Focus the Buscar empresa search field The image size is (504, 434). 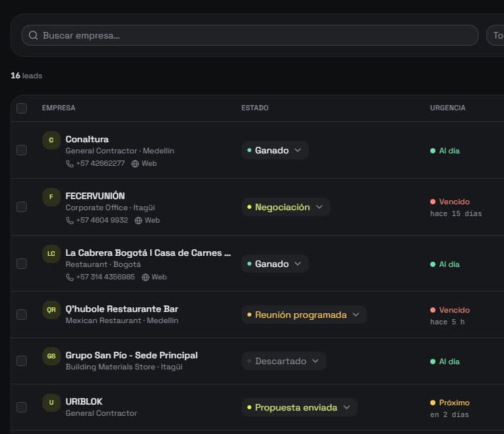click(250, 35)
